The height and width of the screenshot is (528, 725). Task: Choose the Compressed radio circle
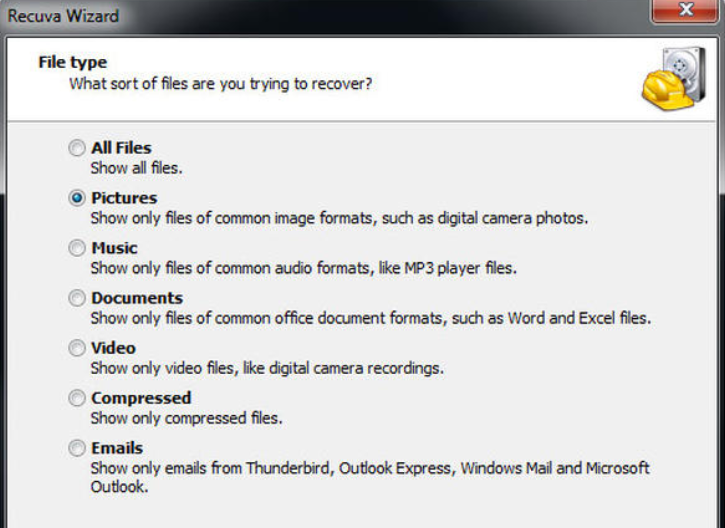click(x=77, y=398)
